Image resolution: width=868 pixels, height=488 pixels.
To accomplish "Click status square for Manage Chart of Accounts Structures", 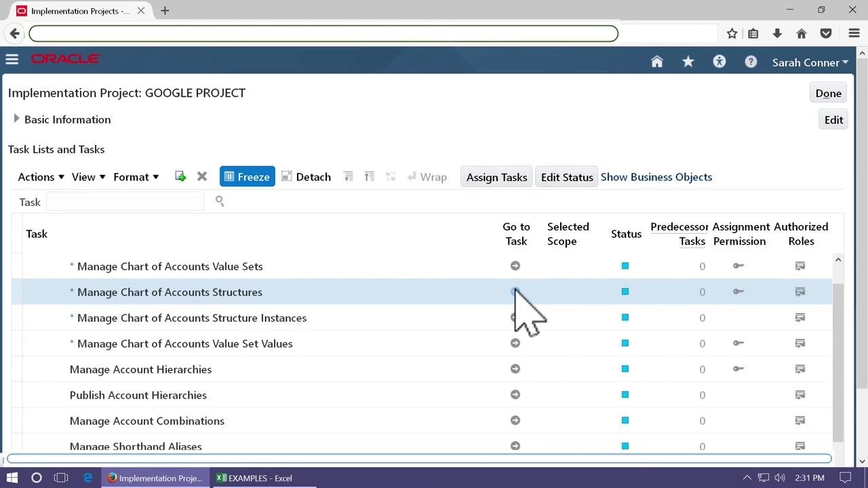I will coord(625,291).
